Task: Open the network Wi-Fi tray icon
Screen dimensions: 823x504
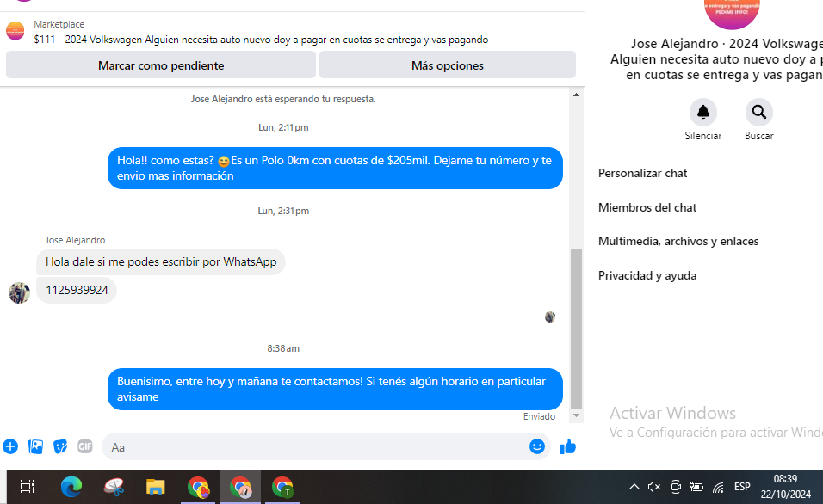Action: point(718,487)
